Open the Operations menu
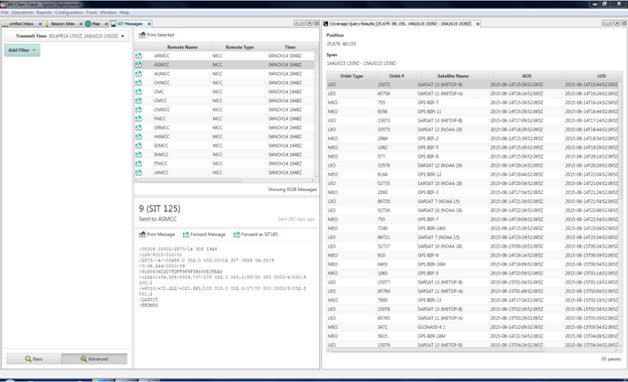The height and width of the screenshot is (382, 628). tap(22, 13)
